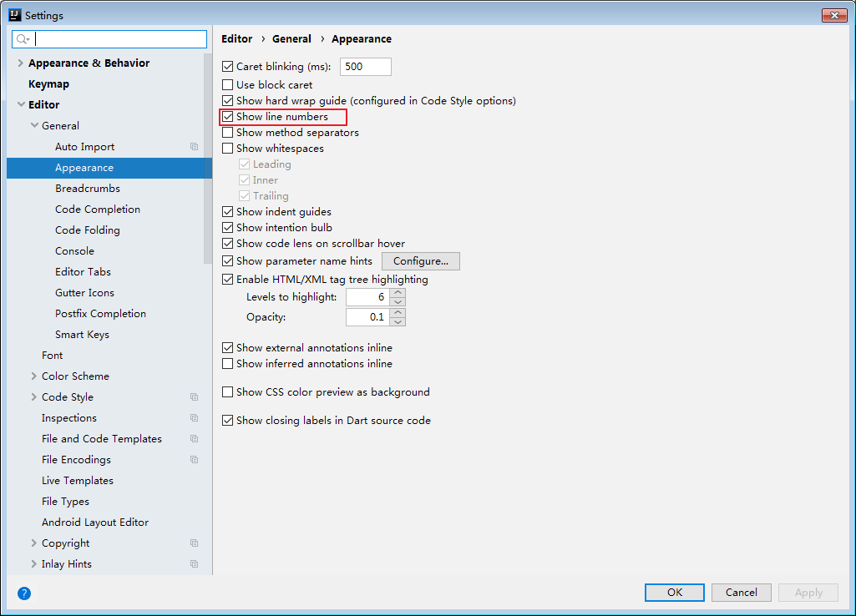
Task: Click the search magnifier icon
Action: coord(22,38)
